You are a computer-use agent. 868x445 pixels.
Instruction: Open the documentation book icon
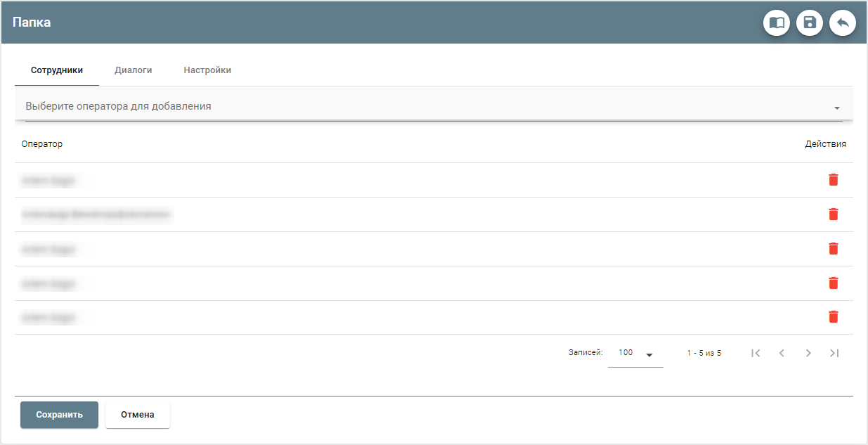[x=777, y=22]
